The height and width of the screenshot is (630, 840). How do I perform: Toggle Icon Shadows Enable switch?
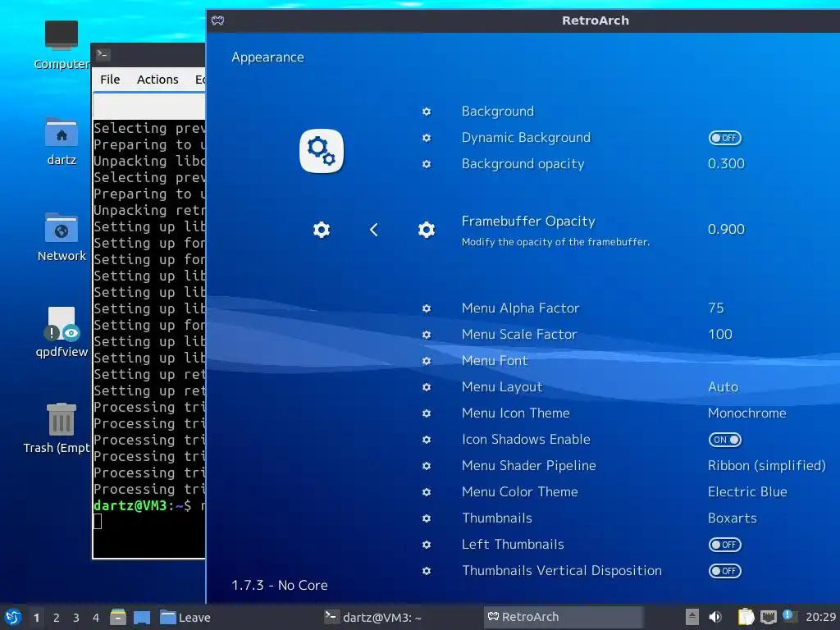pos(725,440)
